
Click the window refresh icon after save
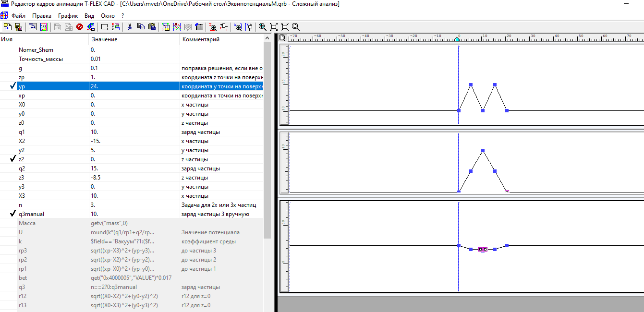pos(33,27)
